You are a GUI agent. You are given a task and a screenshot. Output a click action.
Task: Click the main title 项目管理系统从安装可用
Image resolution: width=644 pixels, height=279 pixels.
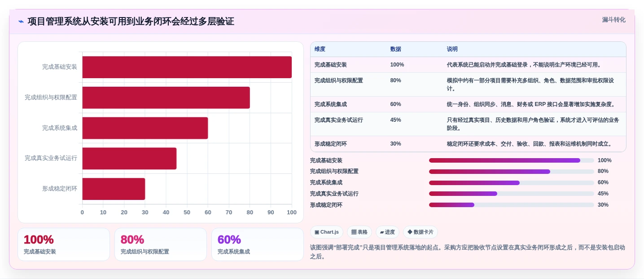[131, 22]
